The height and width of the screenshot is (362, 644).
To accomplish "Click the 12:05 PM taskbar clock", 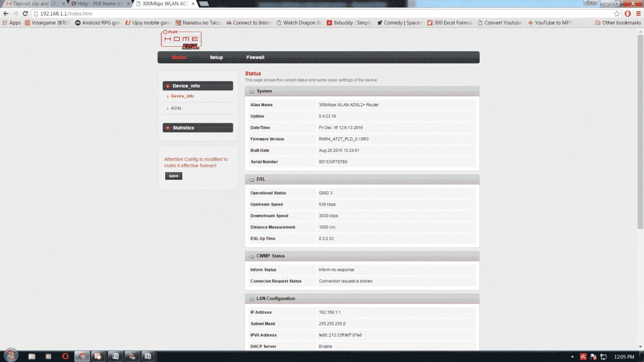I will tap(624, 357).
